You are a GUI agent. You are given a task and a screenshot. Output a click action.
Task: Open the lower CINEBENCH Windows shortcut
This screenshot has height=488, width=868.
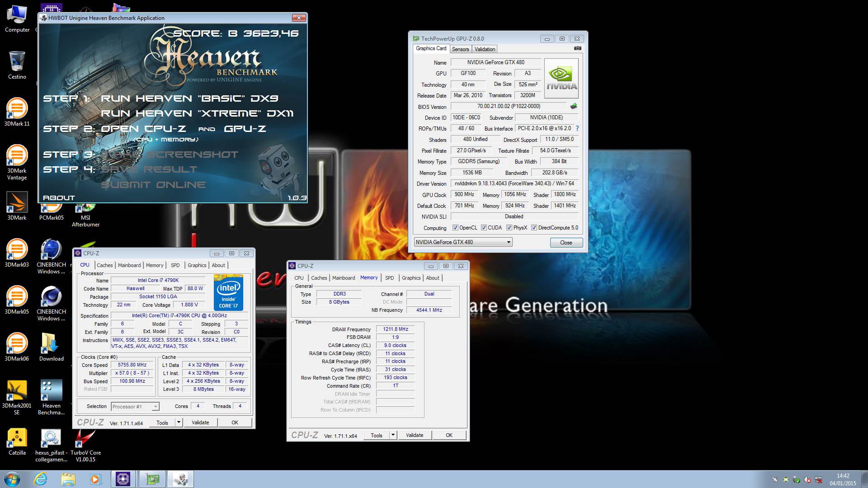tap(52, 304)
